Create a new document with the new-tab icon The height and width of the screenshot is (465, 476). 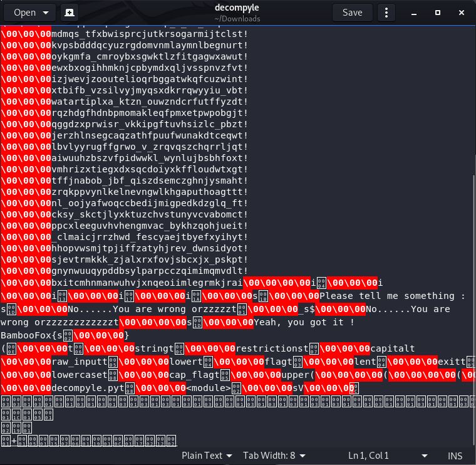[70, 13]
